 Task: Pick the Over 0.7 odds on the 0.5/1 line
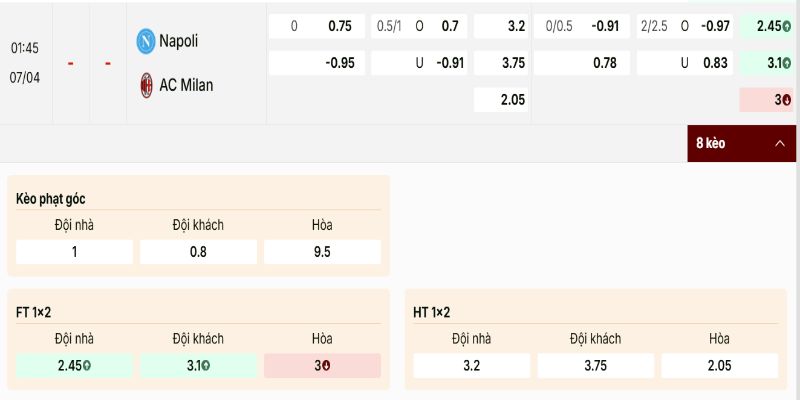point(449,26)
